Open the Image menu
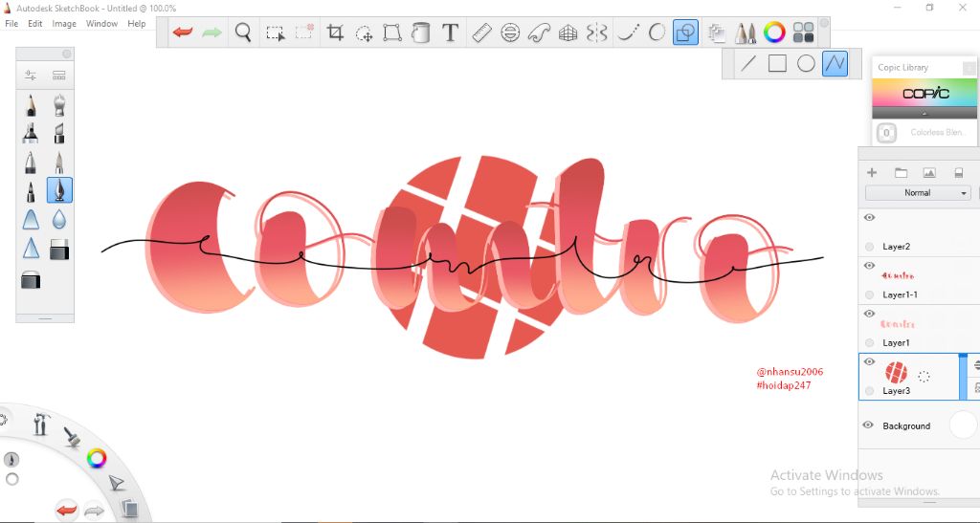Screen dimensions: 980x523 64,24
